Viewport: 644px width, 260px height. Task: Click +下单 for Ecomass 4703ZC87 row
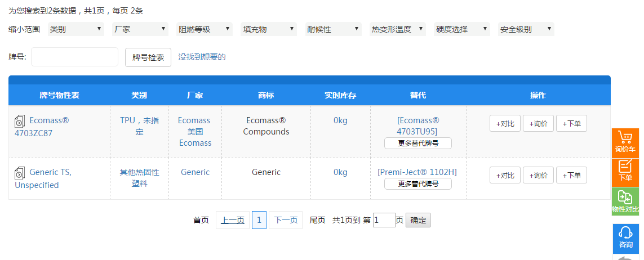click(571, 124)
